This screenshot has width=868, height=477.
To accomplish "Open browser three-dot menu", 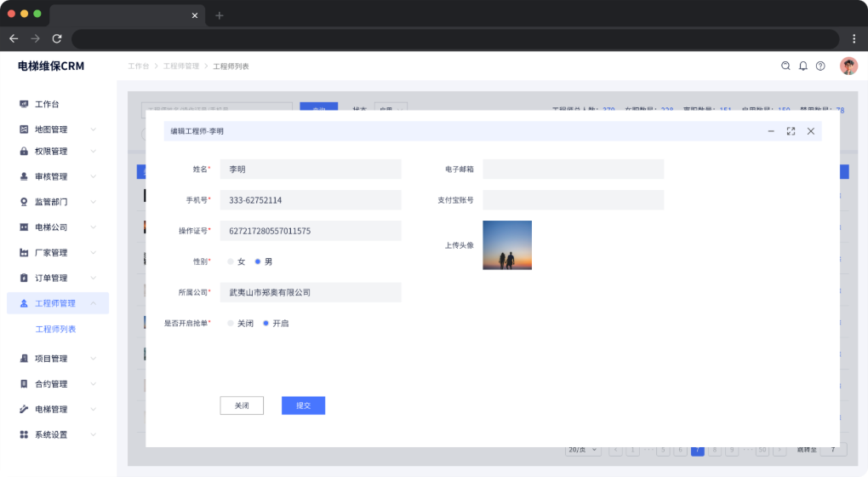I will click(854, 39).
